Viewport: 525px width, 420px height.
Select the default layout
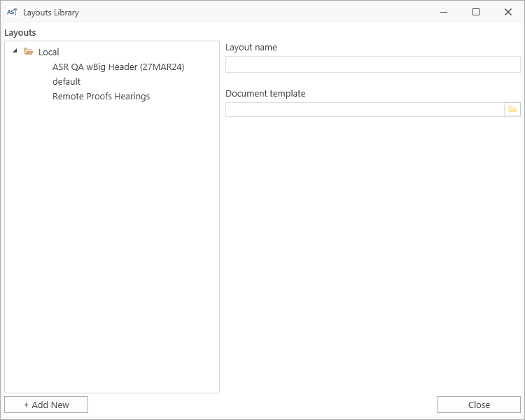tap(66, 82)
